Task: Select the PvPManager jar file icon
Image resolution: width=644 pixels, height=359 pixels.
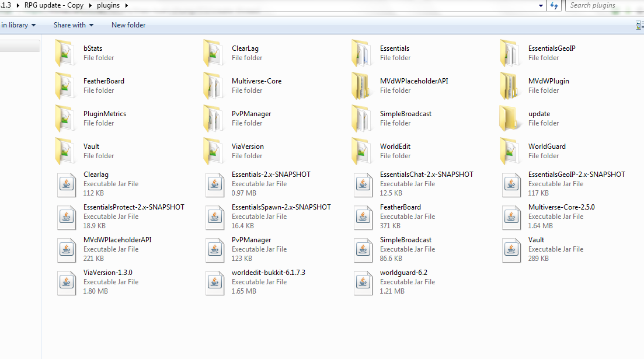Action: [x=215, y=250]
